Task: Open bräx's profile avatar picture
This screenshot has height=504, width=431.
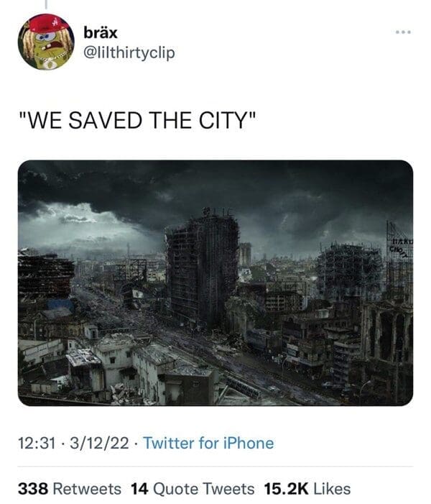Action: pyautogui.click(x=46, y=42)
